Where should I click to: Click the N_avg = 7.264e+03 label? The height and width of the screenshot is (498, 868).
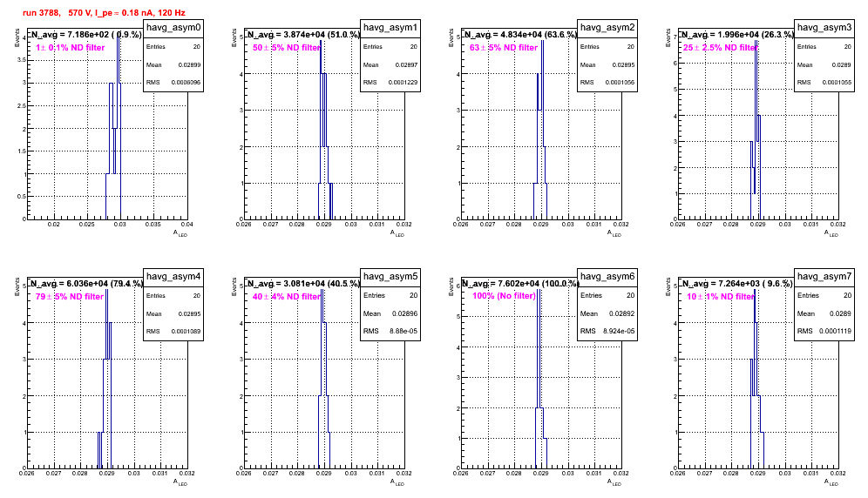point(736,284)
